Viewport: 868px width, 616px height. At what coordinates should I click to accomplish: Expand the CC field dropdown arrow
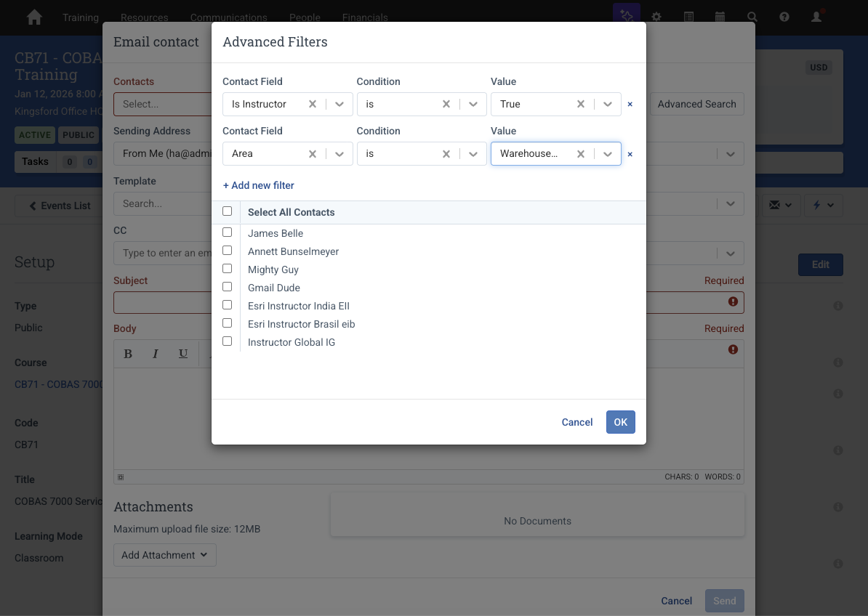point(731,254)
